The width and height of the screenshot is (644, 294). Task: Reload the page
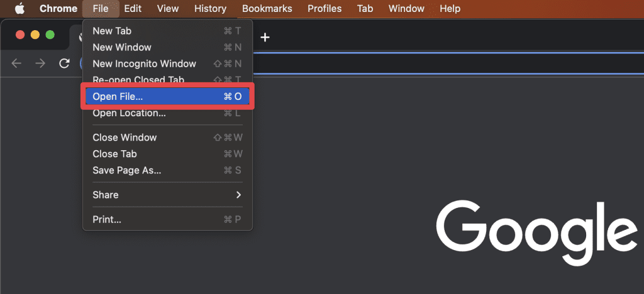click(64, 63)
